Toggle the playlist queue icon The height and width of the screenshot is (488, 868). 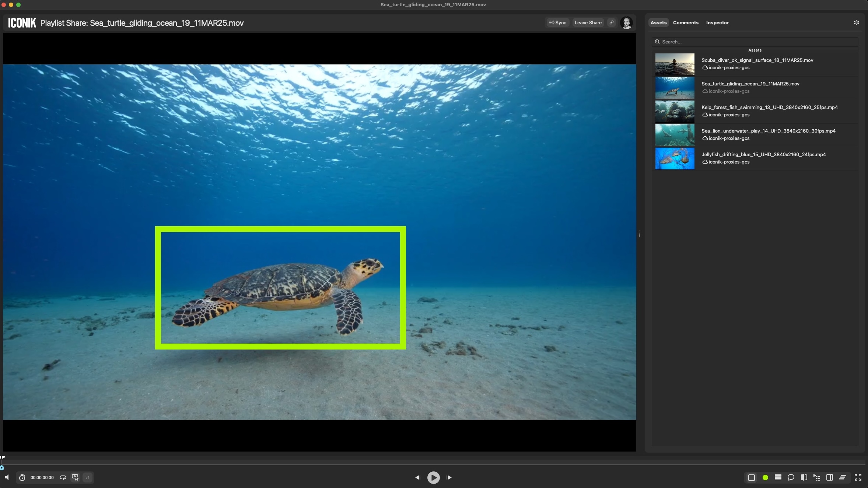click(817, 478)
